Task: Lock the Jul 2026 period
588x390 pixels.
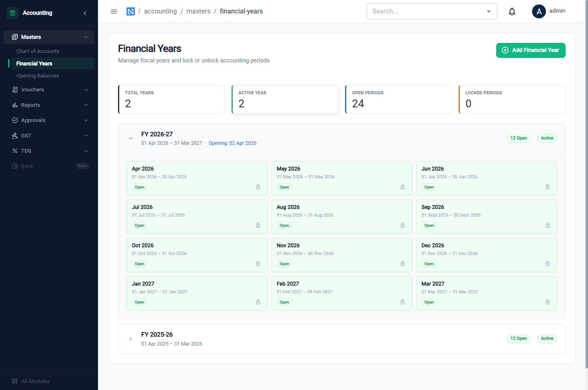Action: click(x=258, y=225)
